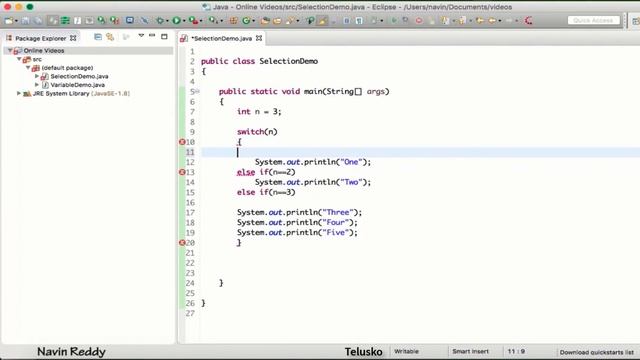Click the Open Task icon
The height and width of the screenshot is (360, 640).
[277, 20]
